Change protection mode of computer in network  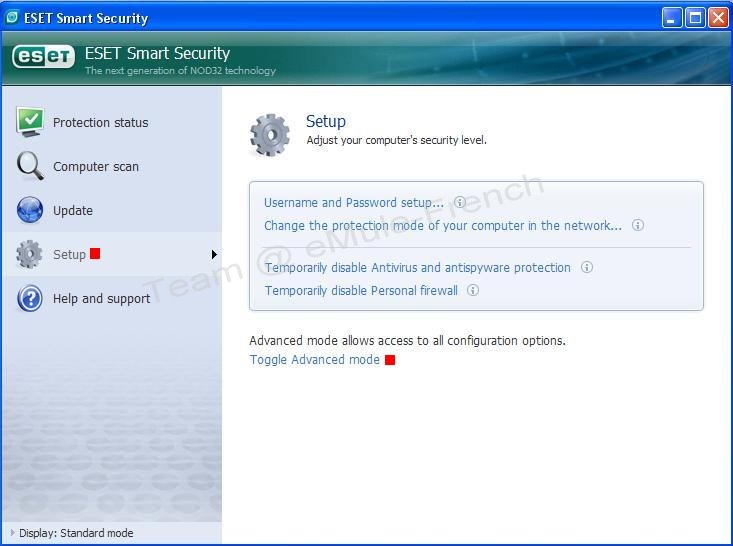pos(443,225)
